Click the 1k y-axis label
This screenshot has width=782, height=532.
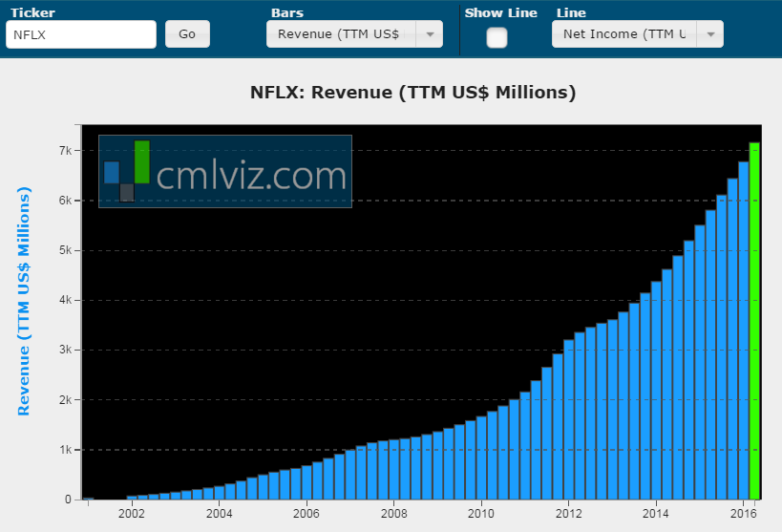point(65,450)
